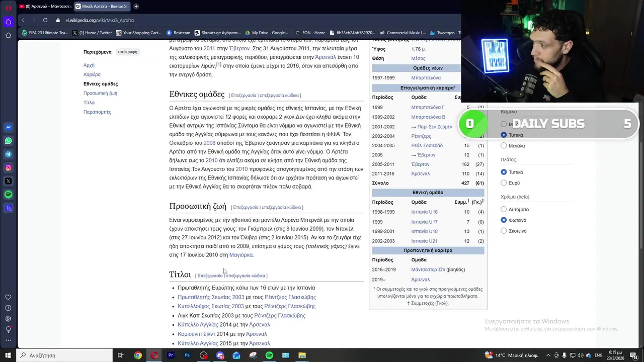Open Πρωταθλητής Σκωτίας 2003 link
This screenshot has height=362, width=644.
(x=211, y=297)
